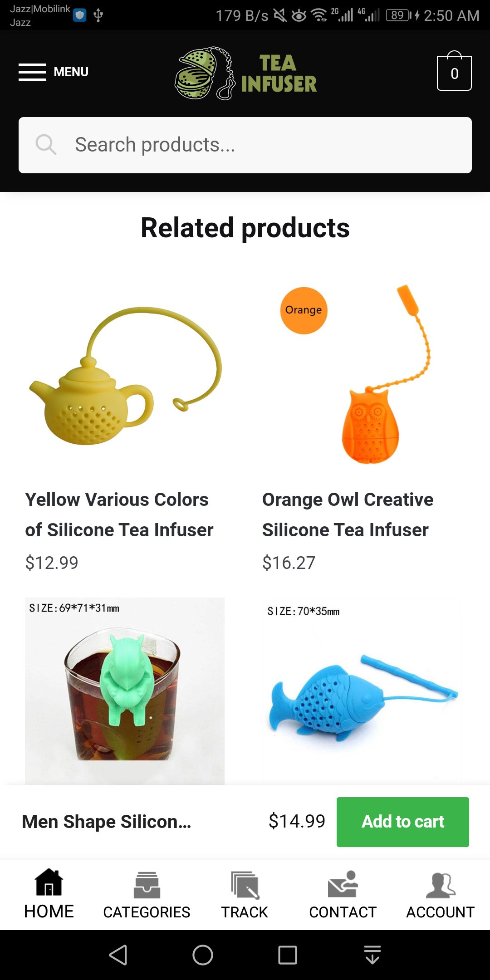
Task: Click the search magnifier icon
Action: (x=46, y=145)
